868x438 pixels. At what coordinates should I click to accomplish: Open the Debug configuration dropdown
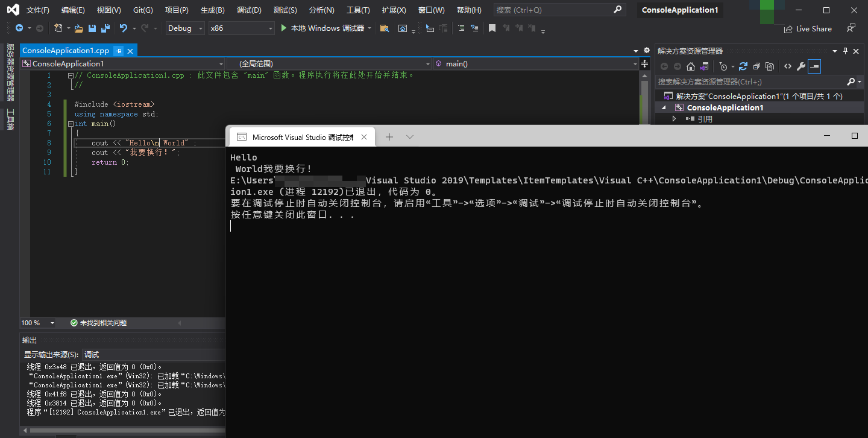(186, 28)
